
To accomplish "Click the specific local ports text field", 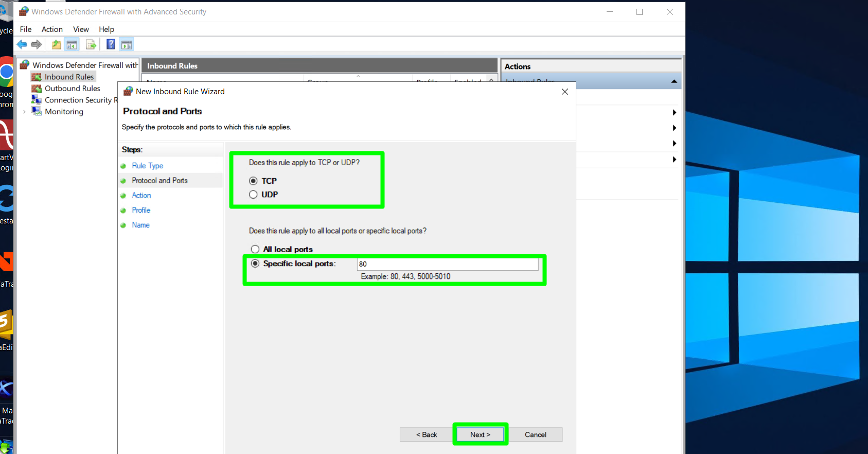I will click(448, 264).
